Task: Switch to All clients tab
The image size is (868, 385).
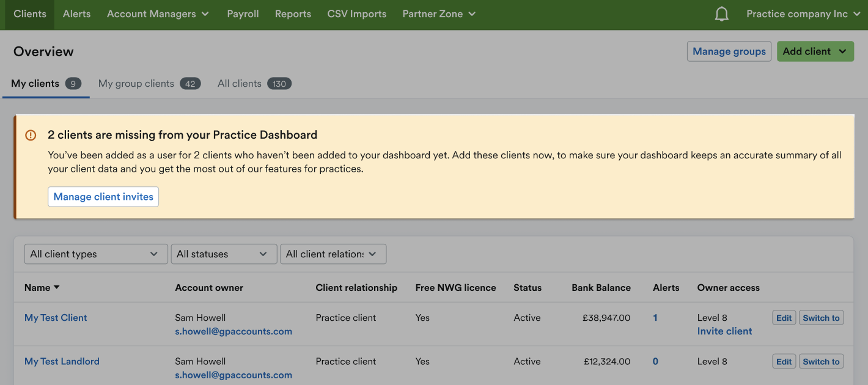Action: [x=254, y=84]
